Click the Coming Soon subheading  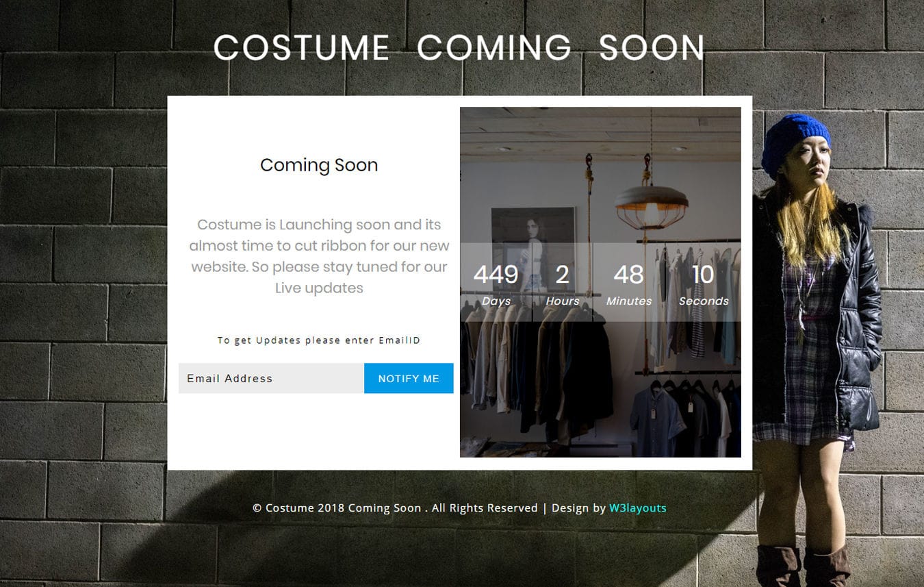(319, 165)
